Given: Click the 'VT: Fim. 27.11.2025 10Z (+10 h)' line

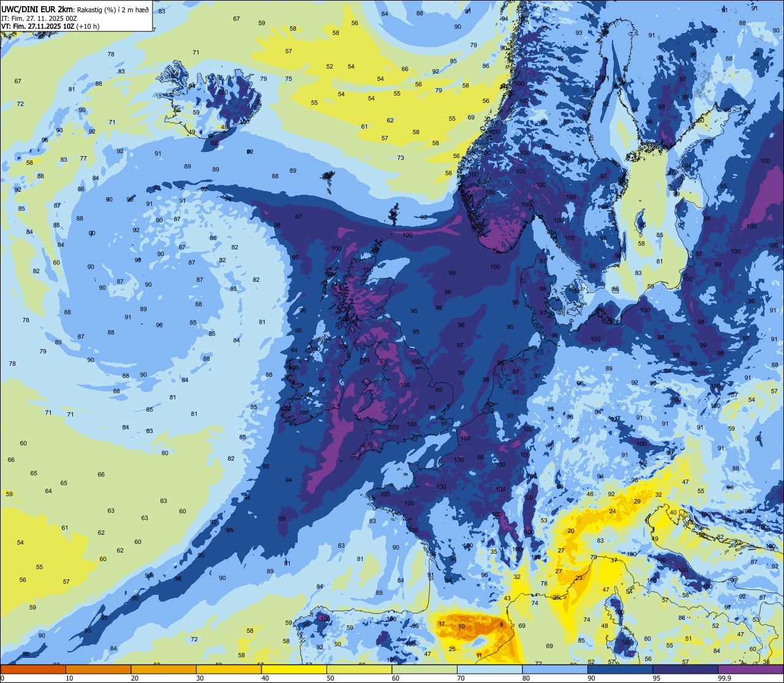Looking at the screenshot, I should click(x=50, y=26).
